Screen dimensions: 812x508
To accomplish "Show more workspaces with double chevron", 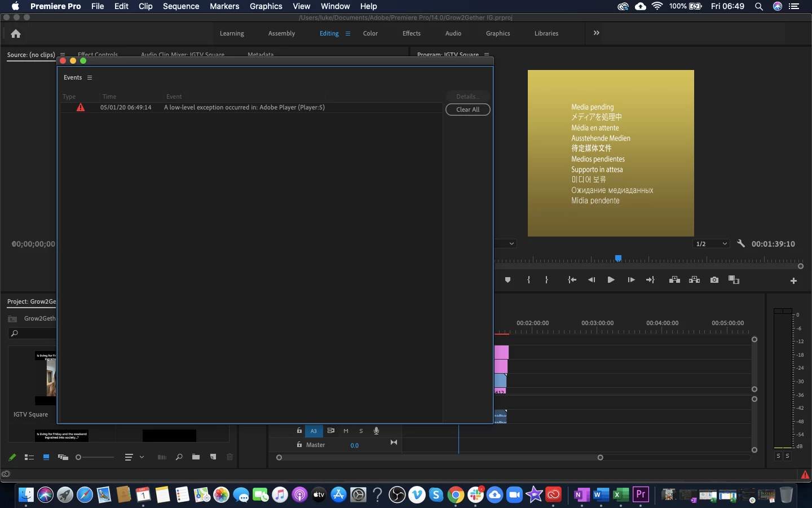I will point(597,33).
